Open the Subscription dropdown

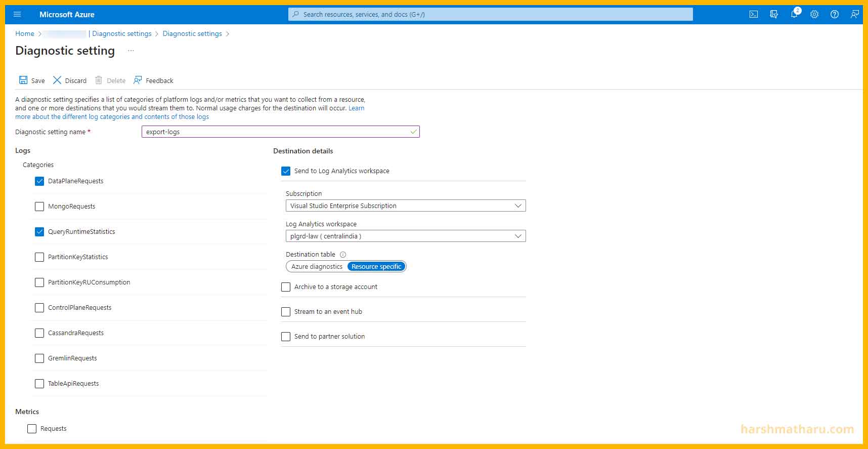[x=406, y=206]
